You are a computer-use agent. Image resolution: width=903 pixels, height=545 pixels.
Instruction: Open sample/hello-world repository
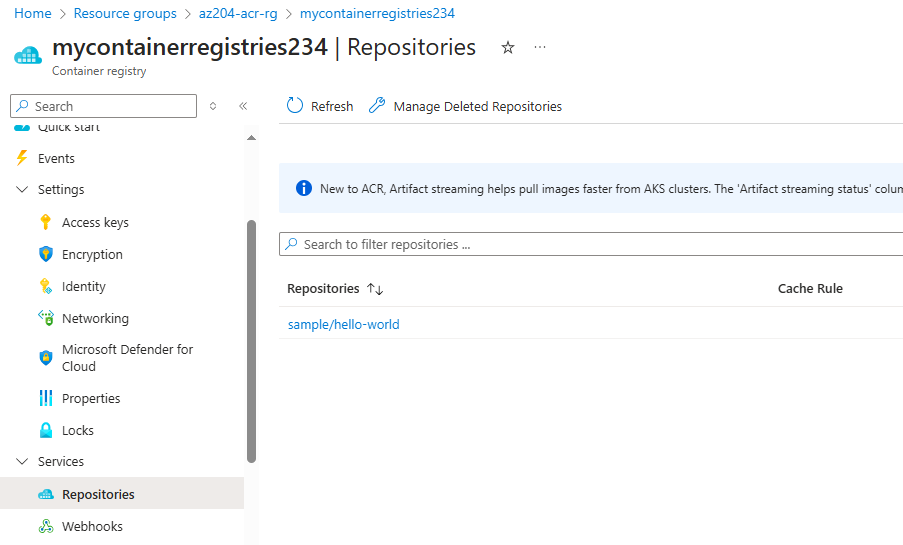pyautogui.click(x=343, y=324)
